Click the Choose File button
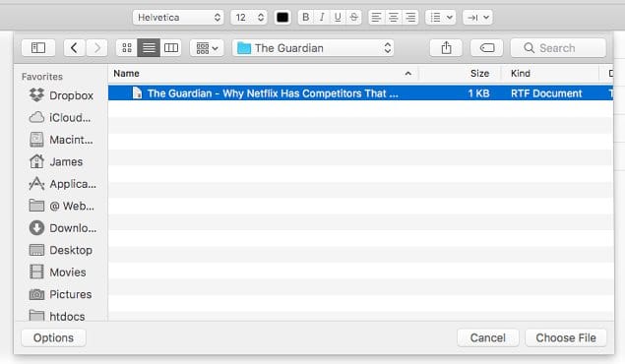The height and width of the screenshot is (364, 625). coord(566,337)
